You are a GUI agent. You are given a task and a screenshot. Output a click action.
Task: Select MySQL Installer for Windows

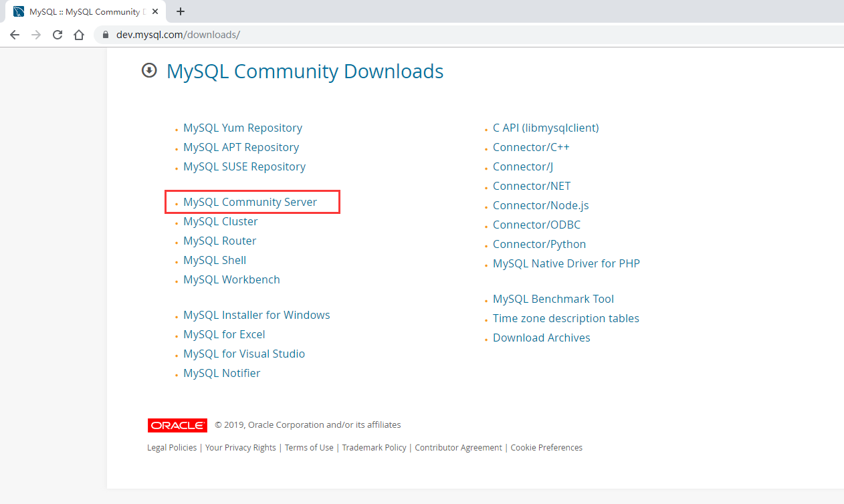[x=257, y=315]
